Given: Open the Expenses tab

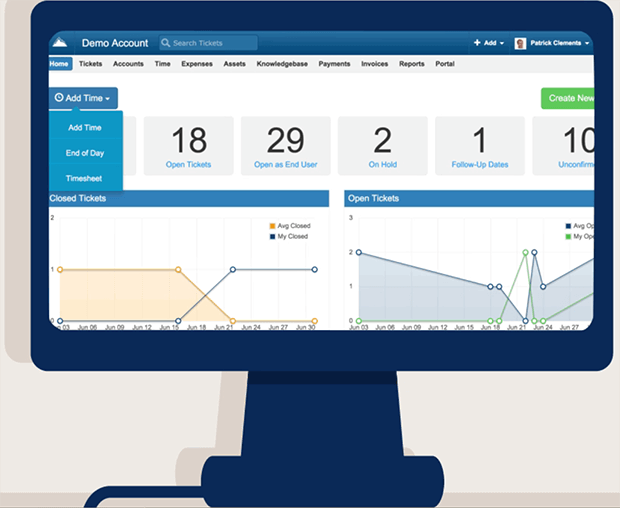Looking at the screenshot, I should coord(197,64).
